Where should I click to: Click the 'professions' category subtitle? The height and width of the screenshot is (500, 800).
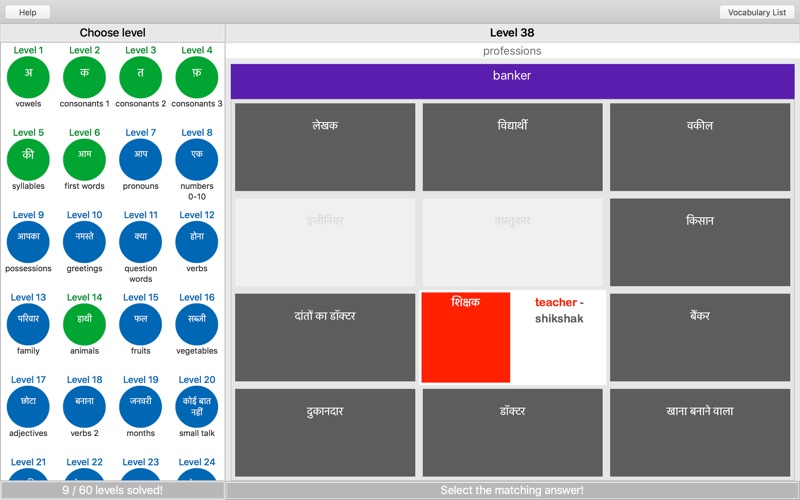(512, 51)
